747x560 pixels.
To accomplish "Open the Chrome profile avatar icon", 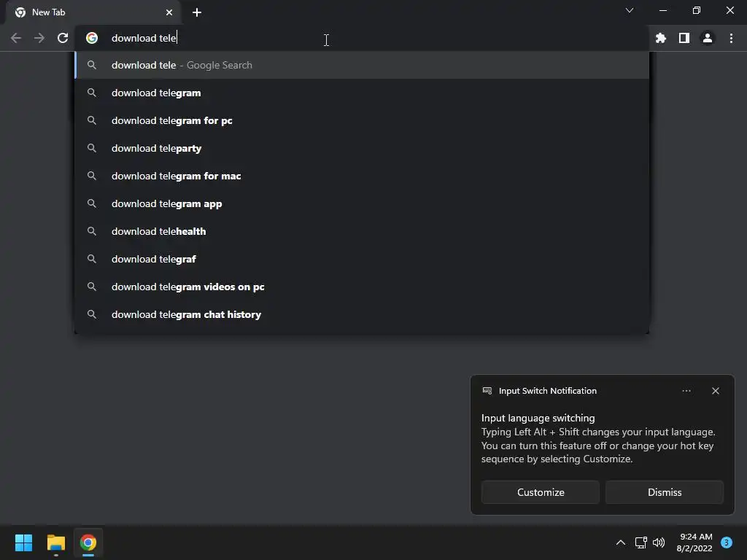I will 708,38.
